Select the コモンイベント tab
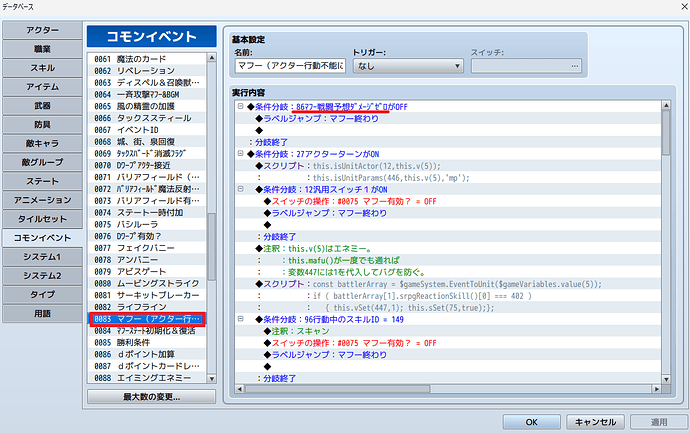 (x=42, y=238)
